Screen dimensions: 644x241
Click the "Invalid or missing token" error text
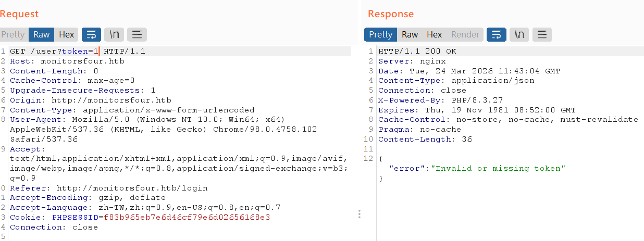coord(498,169)
